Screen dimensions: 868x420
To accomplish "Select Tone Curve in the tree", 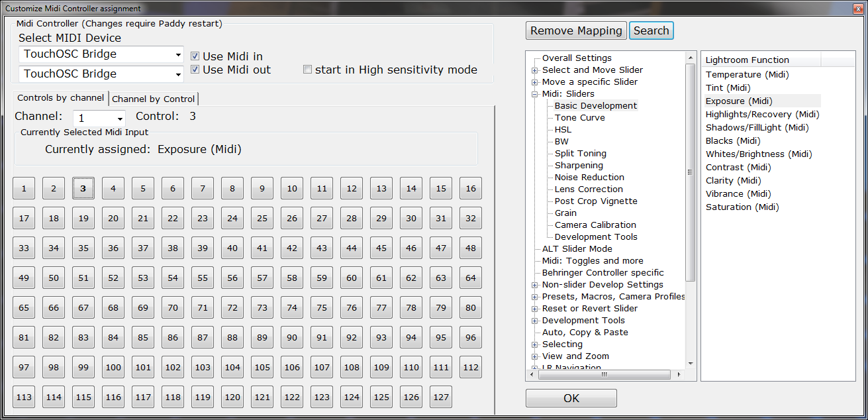I will click(x=579, y=118).
